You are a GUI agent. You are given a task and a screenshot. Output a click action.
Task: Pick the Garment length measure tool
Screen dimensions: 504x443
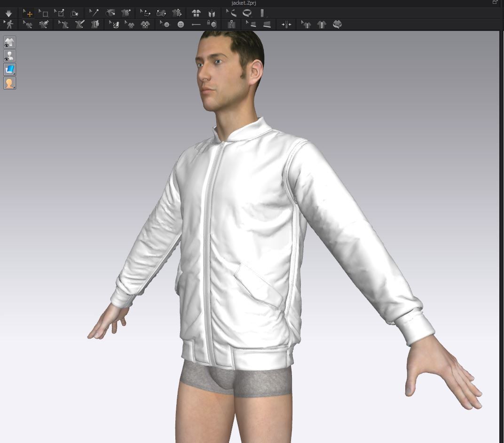(322, 24)
